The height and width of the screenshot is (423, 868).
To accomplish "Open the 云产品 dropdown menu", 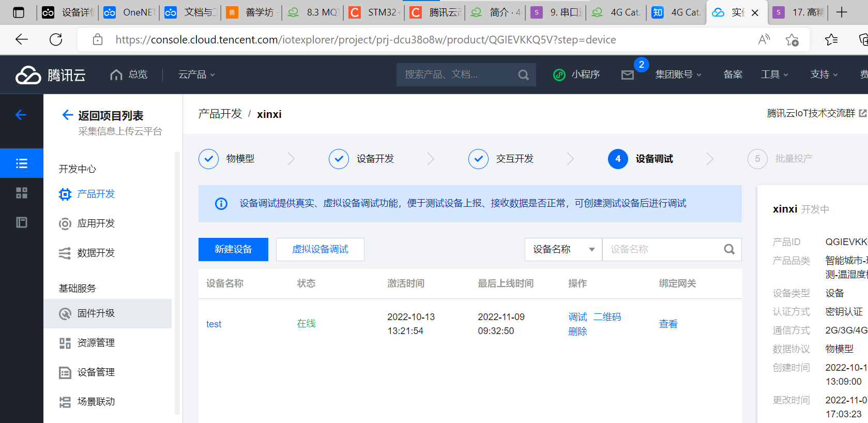I will pos(196,75).
